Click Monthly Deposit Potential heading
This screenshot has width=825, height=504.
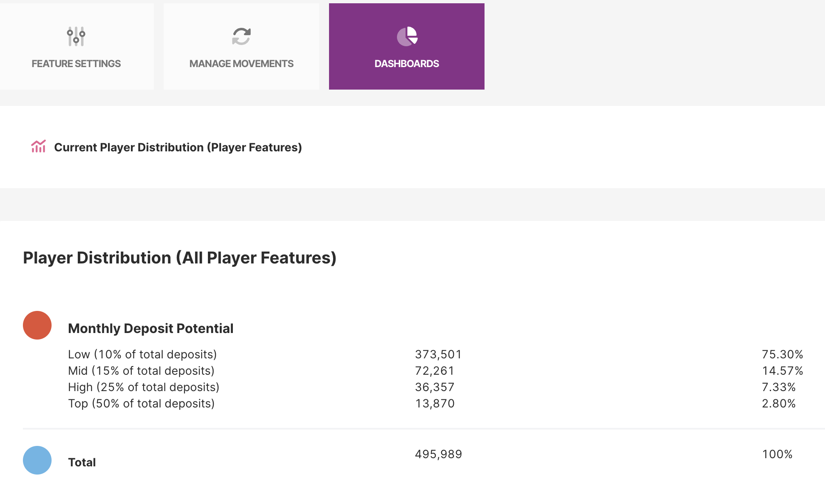[x=151, y=328]
